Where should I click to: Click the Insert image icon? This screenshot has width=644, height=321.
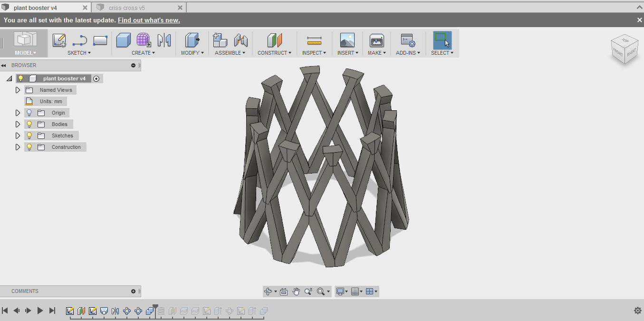347,40
